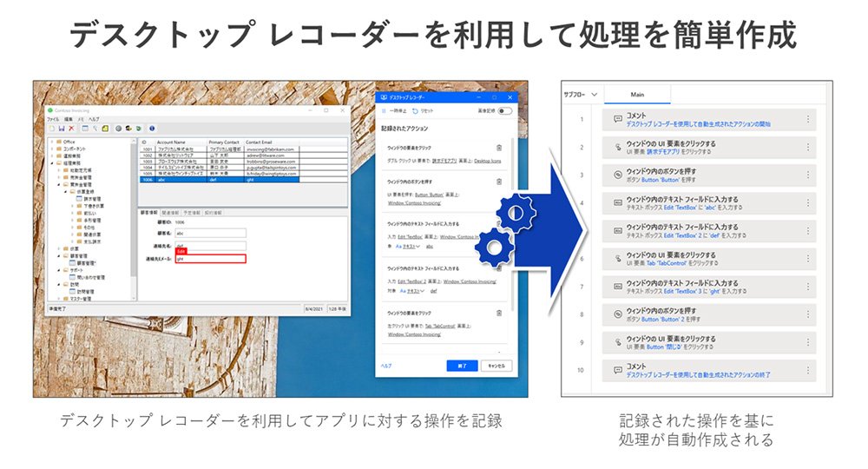Click comment icon on first flow action
This screenshot has height=469, width=868.
point(618,119)
